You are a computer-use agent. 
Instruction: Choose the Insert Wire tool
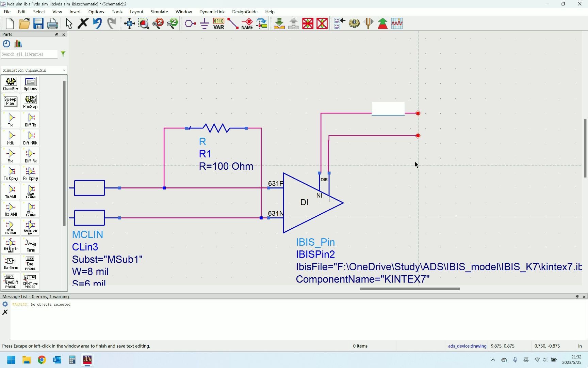233,24
